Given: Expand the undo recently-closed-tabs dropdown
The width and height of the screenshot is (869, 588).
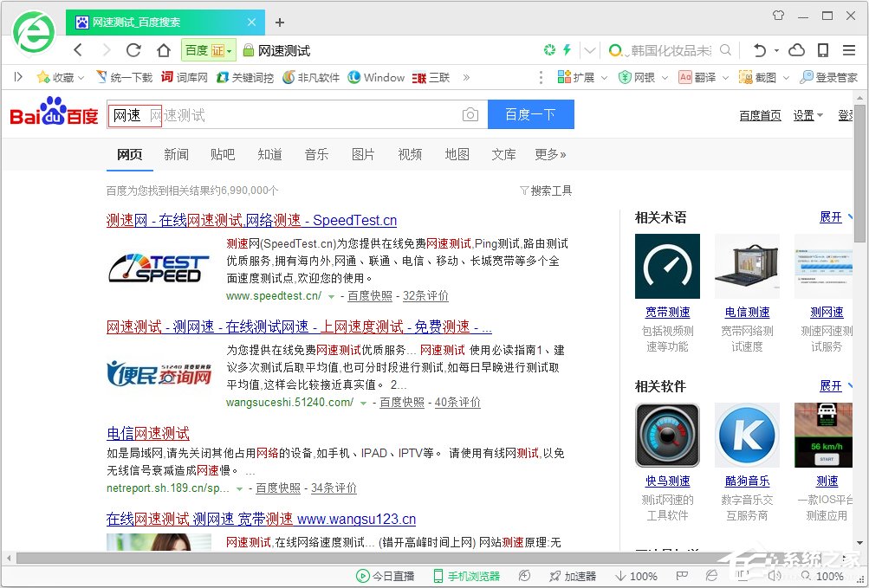Looking at the screenshot, I should (775, 50).
